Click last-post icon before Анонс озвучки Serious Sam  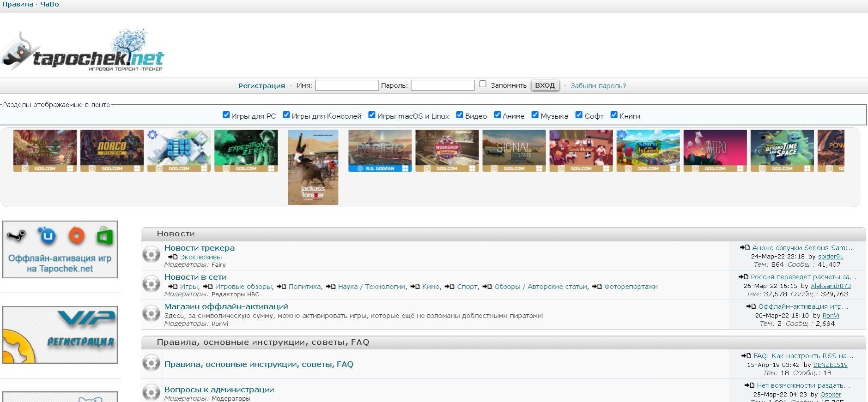pos(745,248)
